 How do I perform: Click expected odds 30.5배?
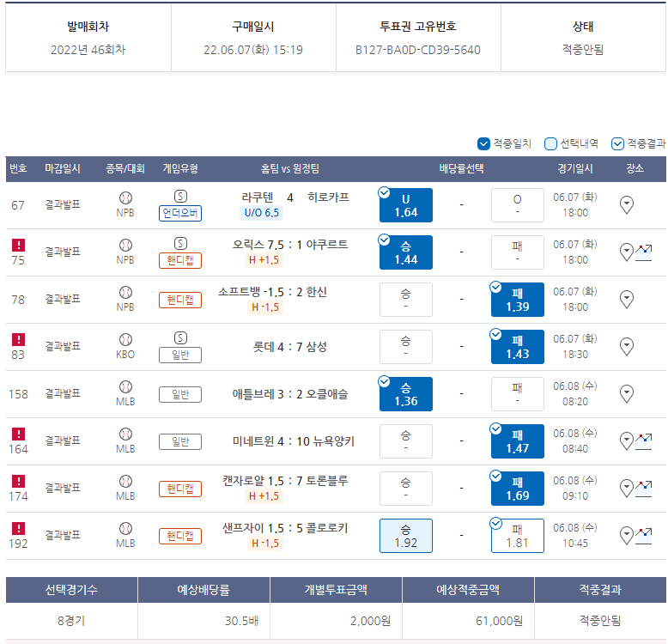pos(241,621)
